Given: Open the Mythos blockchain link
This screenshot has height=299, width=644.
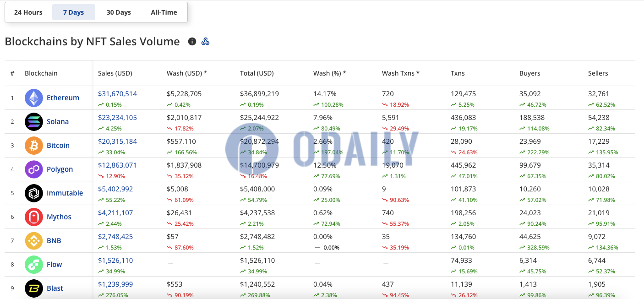Looking at the screenshot, I should pyautogui.click(x=59, y=217).
